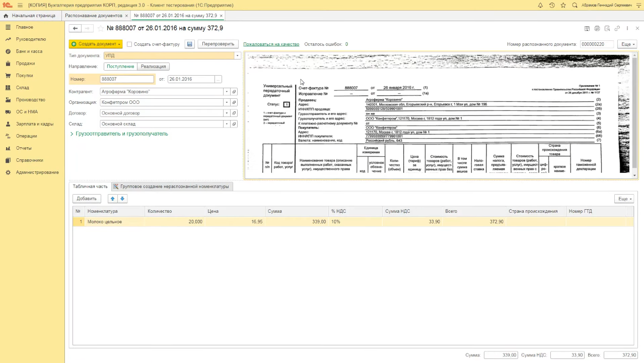Viewport: 644px width, 363px height.
Task: Open Продажи section in sidebar
Action: [25, 64]
